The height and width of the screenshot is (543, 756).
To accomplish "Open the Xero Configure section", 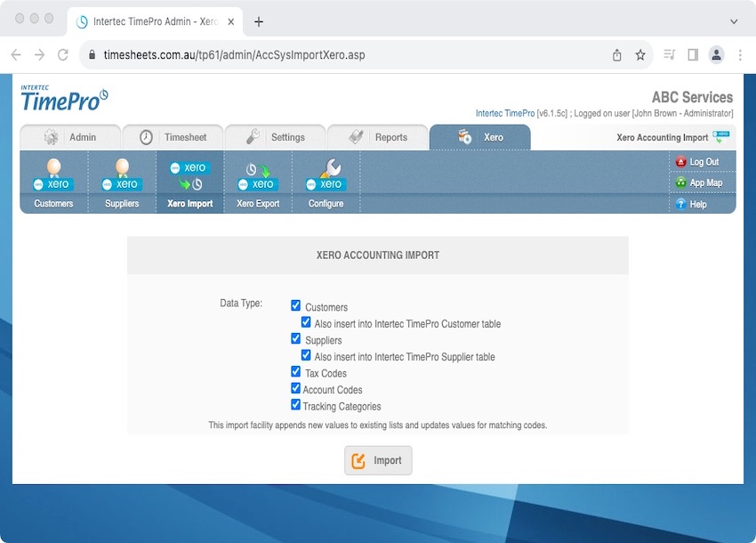I will coord(326,182).
